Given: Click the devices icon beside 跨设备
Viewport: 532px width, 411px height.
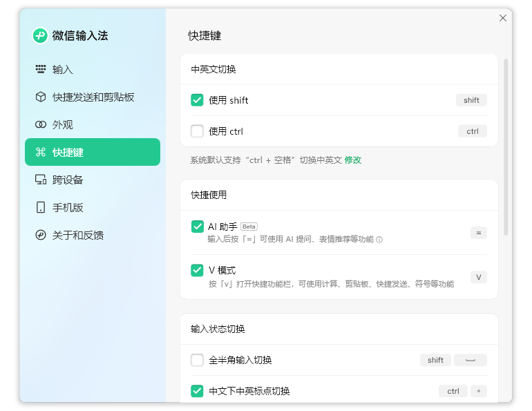Looking at the screenshot, I should coord(41,180).
